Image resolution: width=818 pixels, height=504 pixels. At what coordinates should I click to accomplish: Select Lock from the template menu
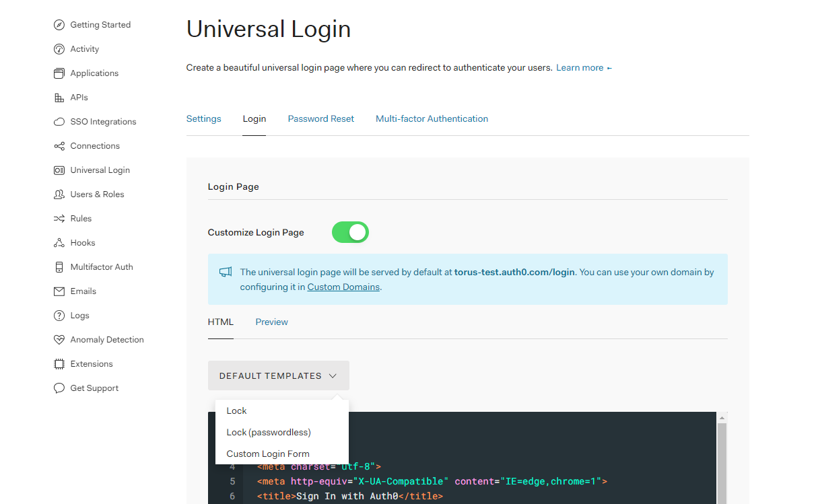(x=236, y=410)
